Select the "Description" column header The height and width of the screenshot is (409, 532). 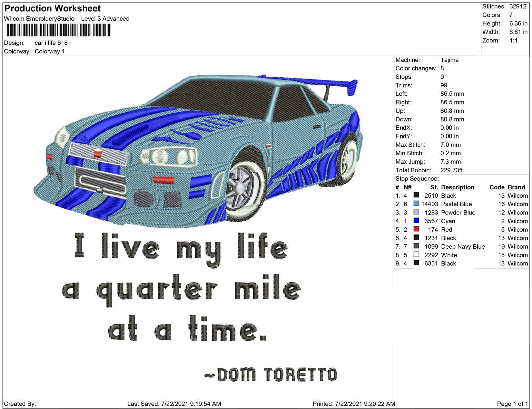click(x=458, y=187)
